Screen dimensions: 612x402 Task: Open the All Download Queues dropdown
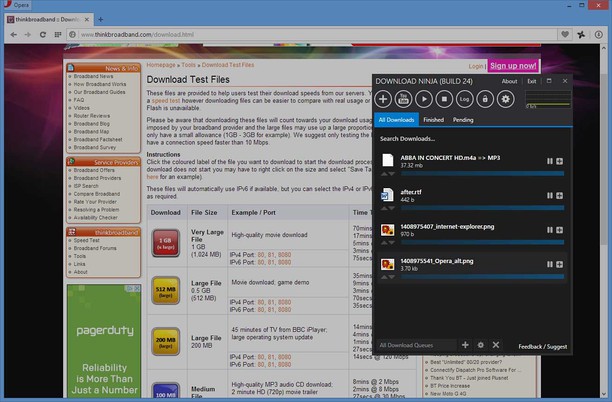tap(416, 345)
